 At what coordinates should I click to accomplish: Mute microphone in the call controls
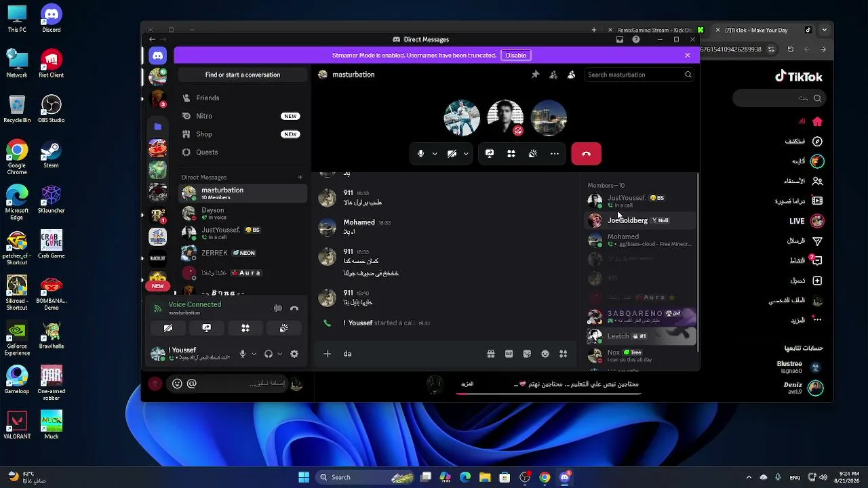pyautogui.click(x=420, y=154)
